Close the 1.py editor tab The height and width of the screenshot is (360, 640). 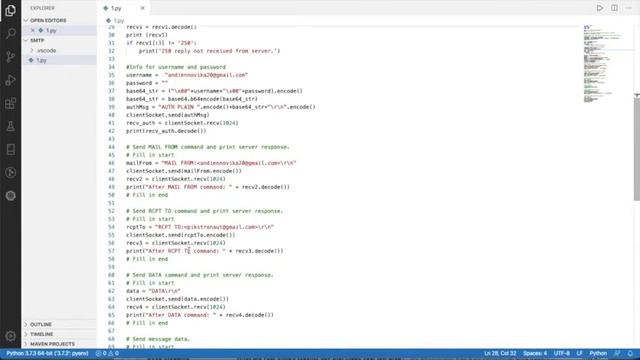point(142,8)
